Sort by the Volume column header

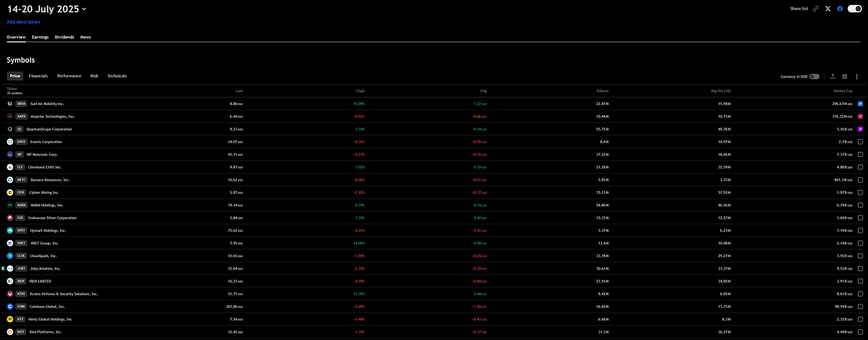click(602, 91)
